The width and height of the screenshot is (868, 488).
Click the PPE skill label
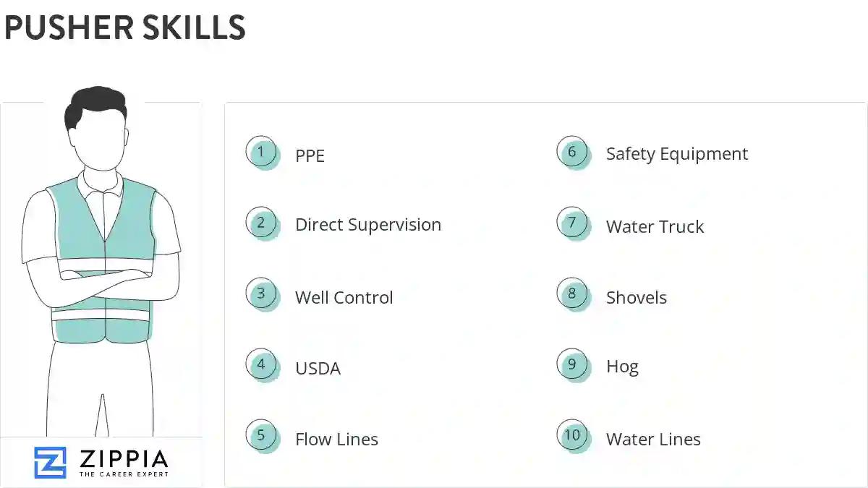pos(310,155)
